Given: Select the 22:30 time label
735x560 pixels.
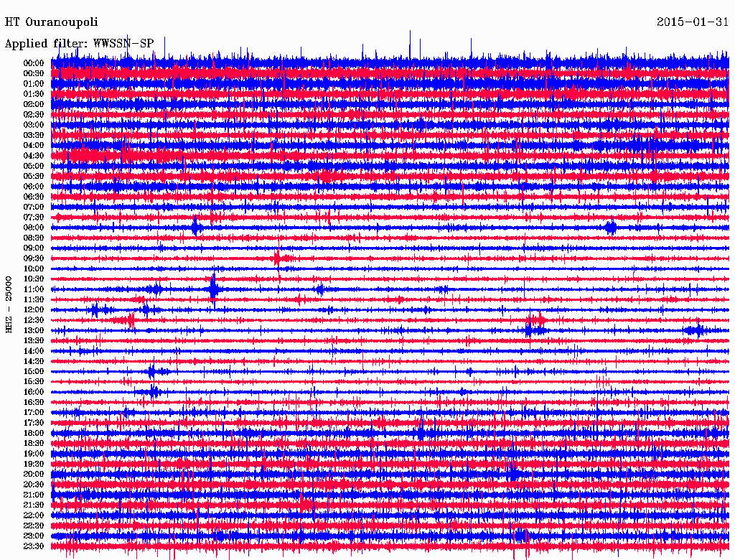Looking at the screenshot, I should click(x=34, y=526).
